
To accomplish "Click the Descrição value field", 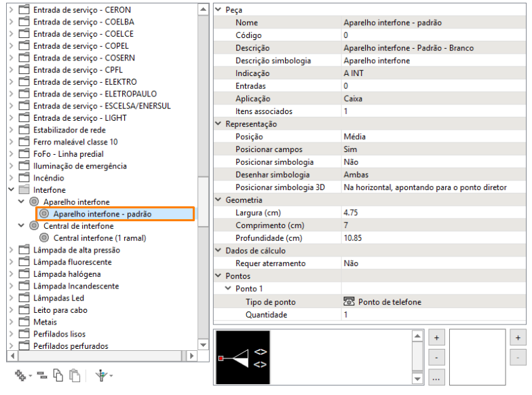I will (434, 48).
